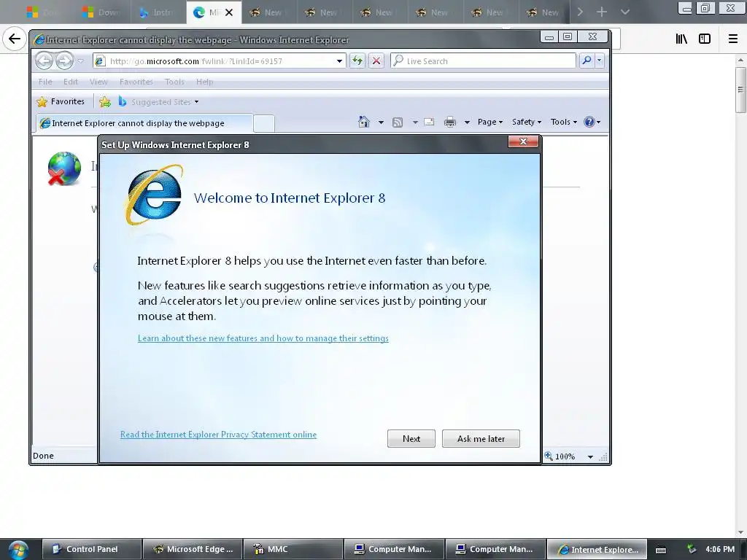Click the Print icon in command bar
Image resolution: width=747 pixels, height=560 pixels.
[x=449, y=122]
